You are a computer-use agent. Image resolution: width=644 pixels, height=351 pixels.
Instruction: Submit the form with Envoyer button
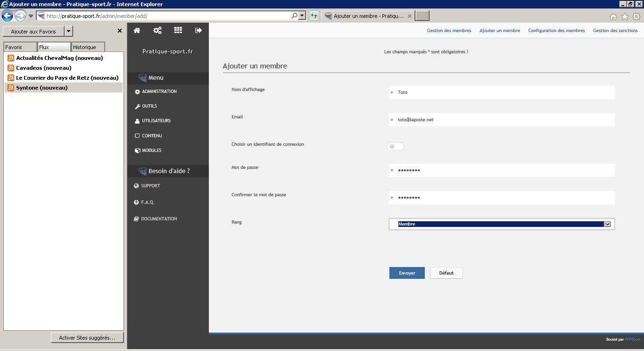click(407, 273)
